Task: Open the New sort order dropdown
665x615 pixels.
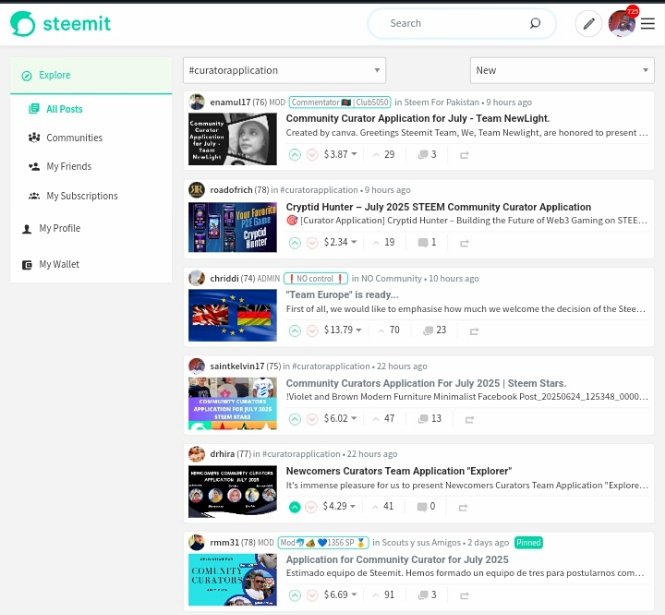Action: click(562, 70)
